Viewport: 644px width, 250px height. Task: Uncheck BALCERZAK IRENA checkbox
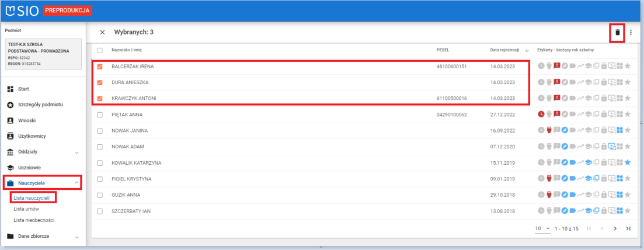tap(100, 67)
